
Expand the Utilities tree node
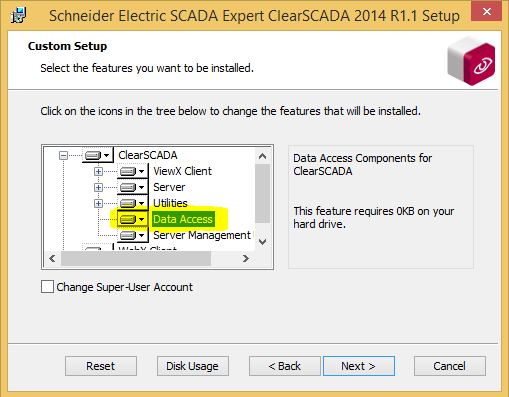pyautogui.click(x=98, y=203)
